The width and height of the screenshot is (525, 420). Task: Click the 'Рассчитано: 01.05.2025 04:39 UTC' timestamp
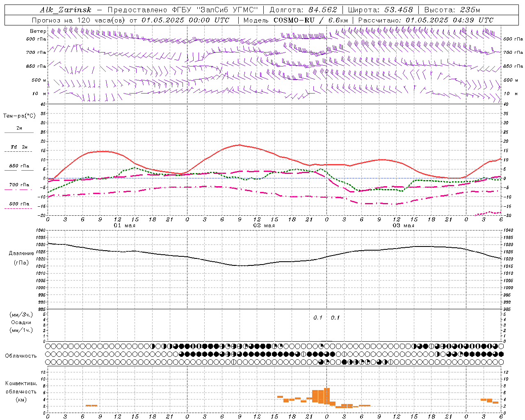[426, 20]
